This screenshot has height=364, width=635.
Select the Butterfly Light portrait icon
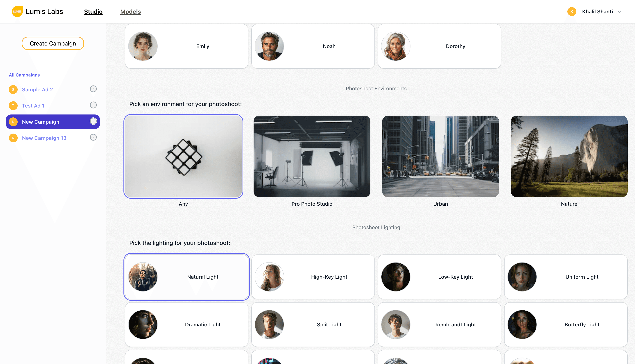click(x=522, y=324)
